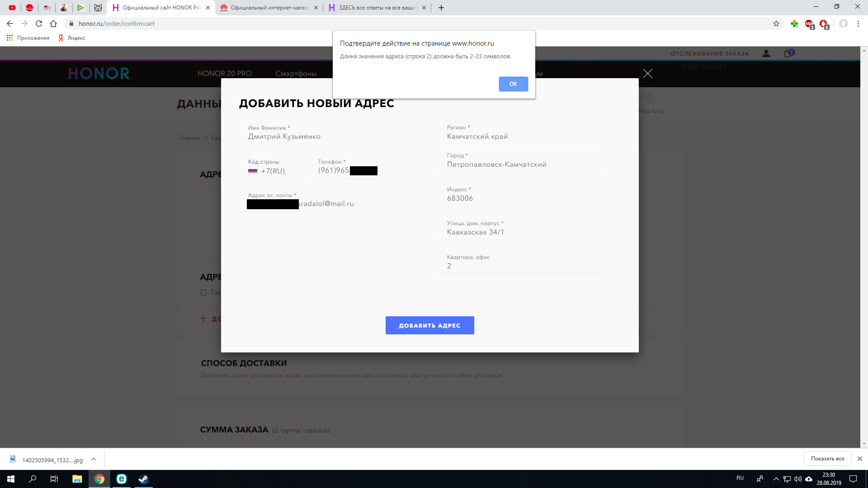Open Яндекс bookmark
Screen dimensions: 868x488
[x=72, y=38]
